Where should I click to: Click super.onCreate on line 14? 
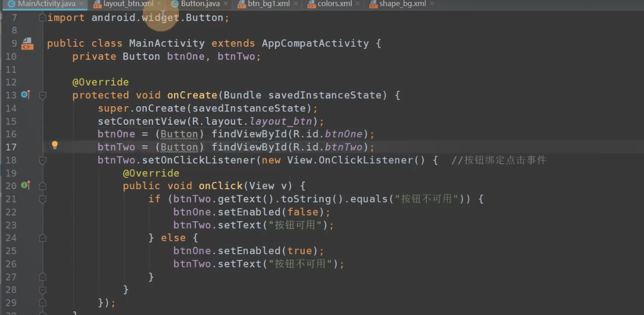142,108
